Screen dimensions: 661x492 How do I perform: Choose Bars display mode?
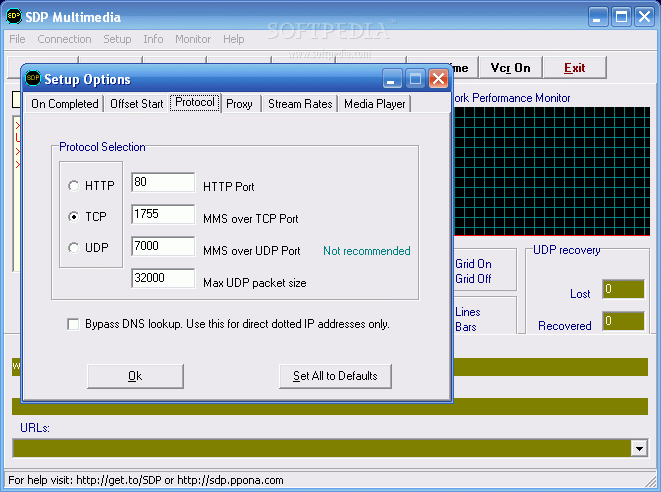[465, 327]
